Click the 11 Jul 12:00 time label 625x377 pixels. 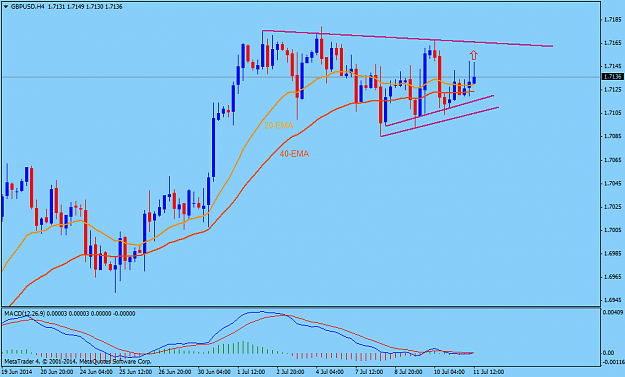(x=489, y=372)
